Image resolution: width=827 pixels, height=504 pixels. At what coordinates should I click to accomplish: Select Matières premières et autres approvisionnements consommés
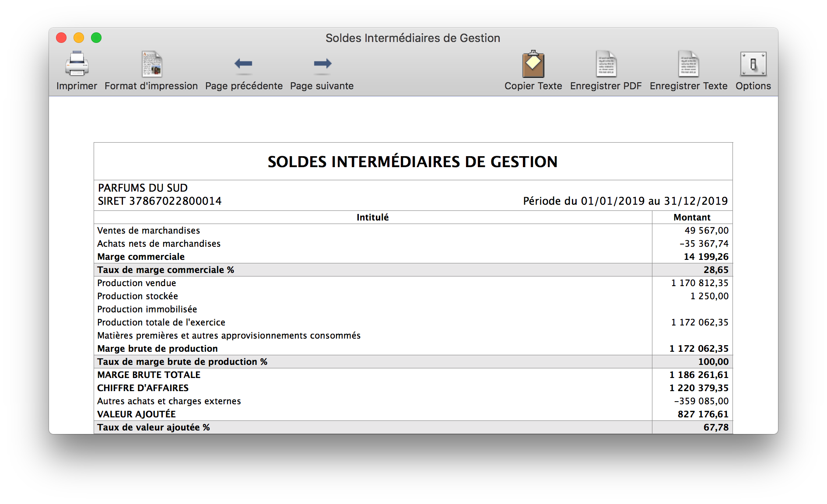point(229,336)
